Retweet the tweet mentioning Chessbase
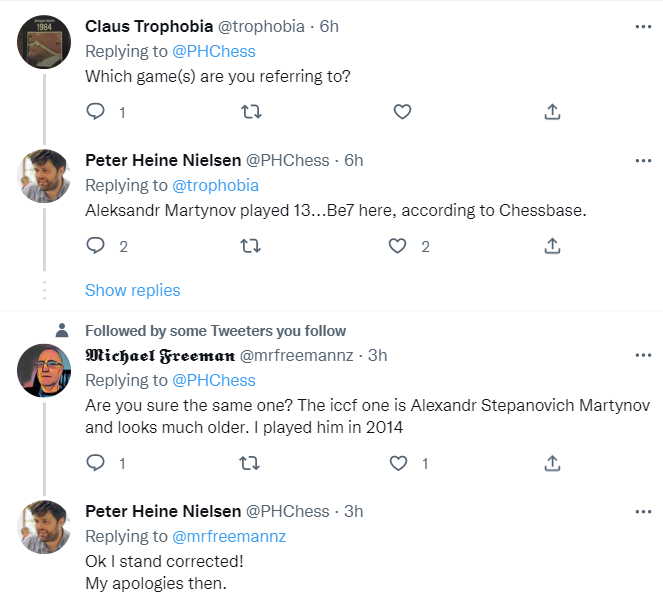 point(252,245)
